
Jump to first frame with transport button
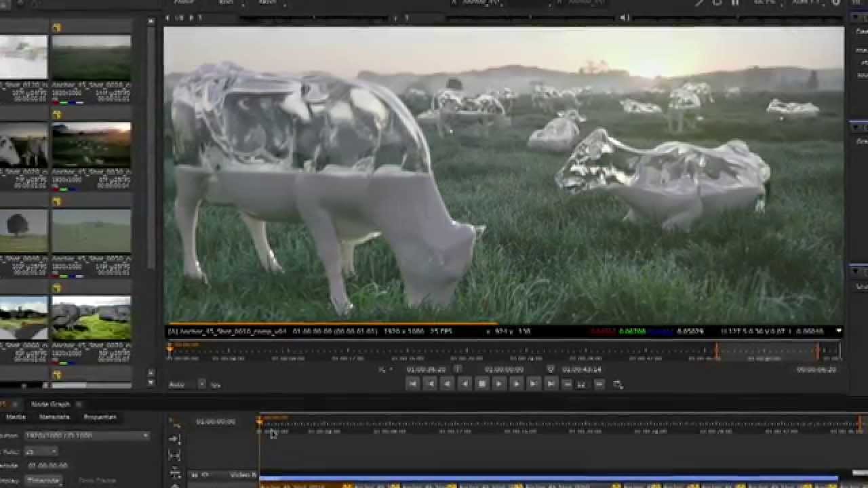point(412,384)
